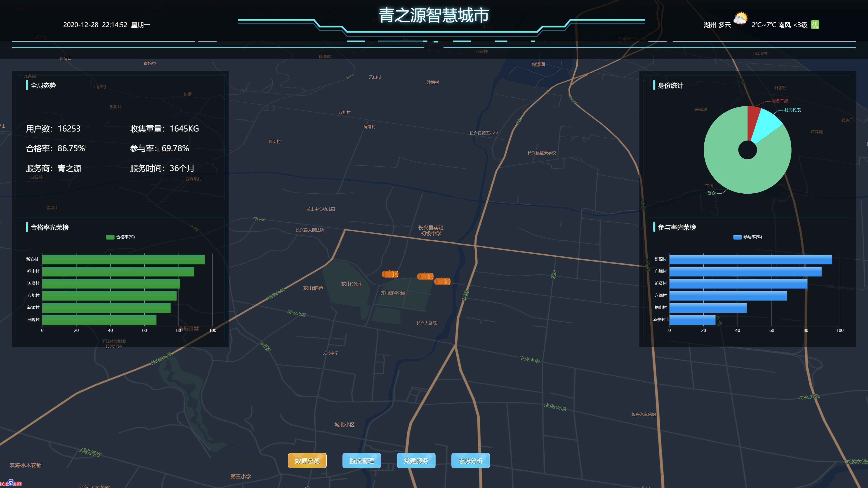The image size is (868, 488).
Task: Click the 第三小学 map label
Action: 241,476
